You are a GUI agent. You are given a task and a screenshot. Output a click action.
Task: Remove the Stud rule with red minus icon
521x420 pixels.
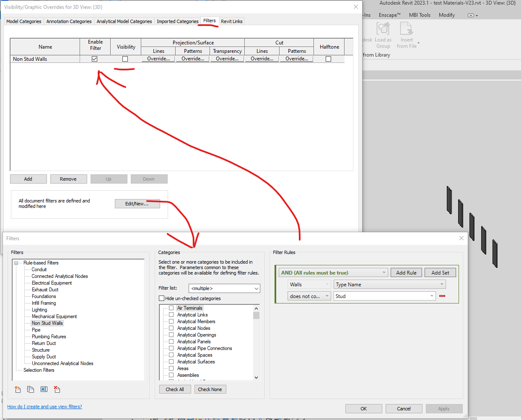point(442,296)
